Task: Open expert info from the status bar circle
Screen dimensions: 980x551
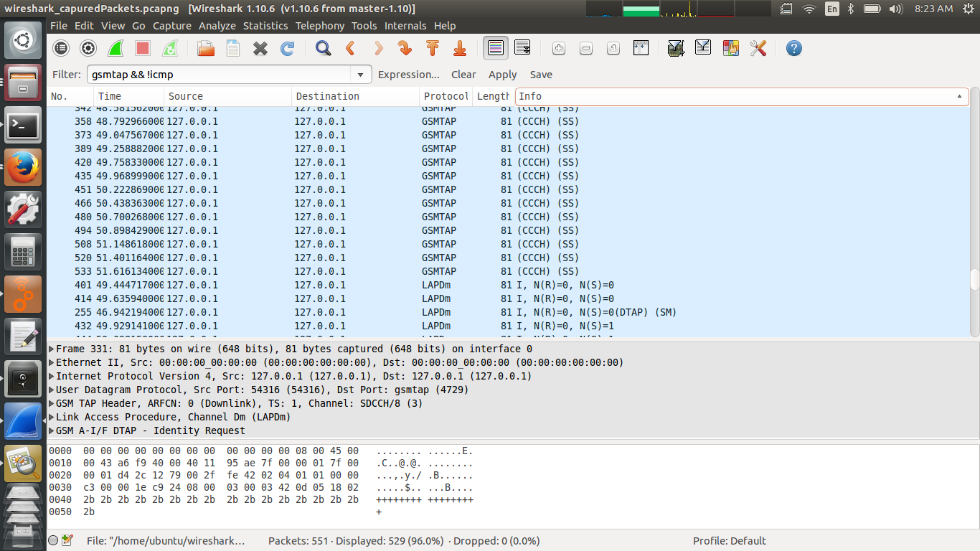Action: [53, 541]
